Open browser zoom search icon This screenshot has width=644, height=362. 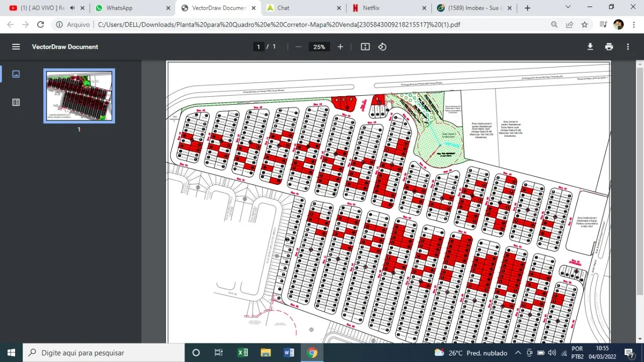[554, 24]
